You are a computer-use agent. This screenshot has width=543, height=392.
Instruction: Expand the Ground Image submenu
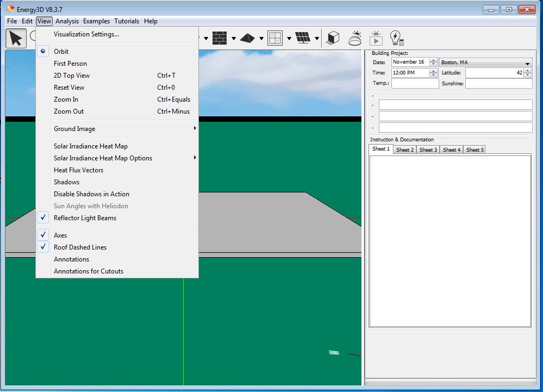pos(73,129)
